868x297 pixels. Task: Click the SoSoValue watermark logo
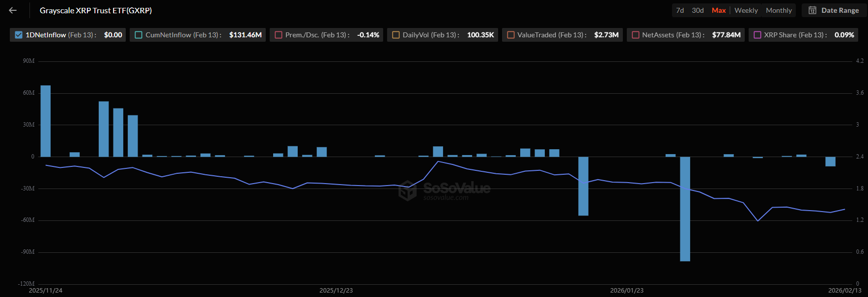point(407,190)
